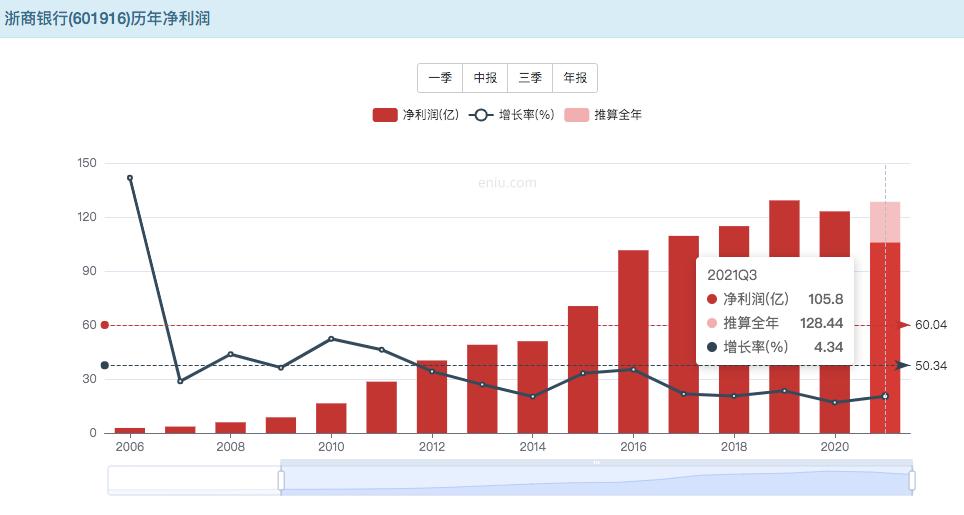Click the 2008 x-axis label
The width and height of the screenshot is (964, 515).
pos(231,447)
